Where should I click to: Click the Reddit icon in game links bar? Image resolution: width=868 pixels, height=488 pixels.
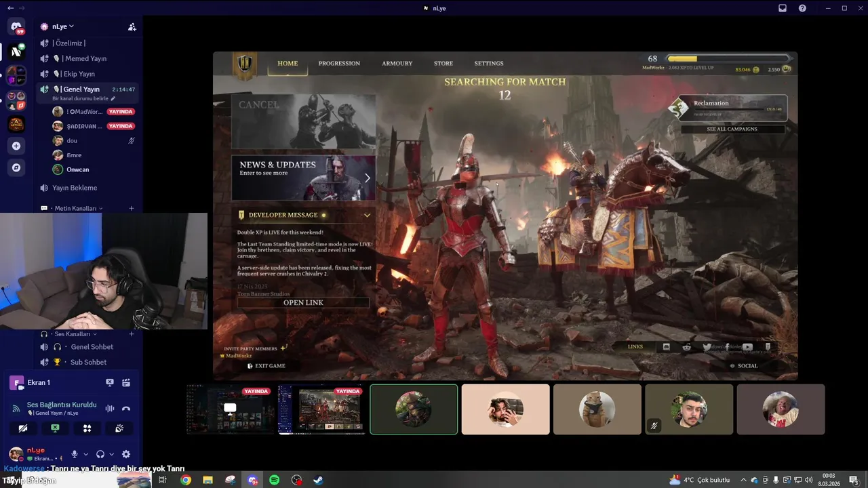click(x=687, y=347)
